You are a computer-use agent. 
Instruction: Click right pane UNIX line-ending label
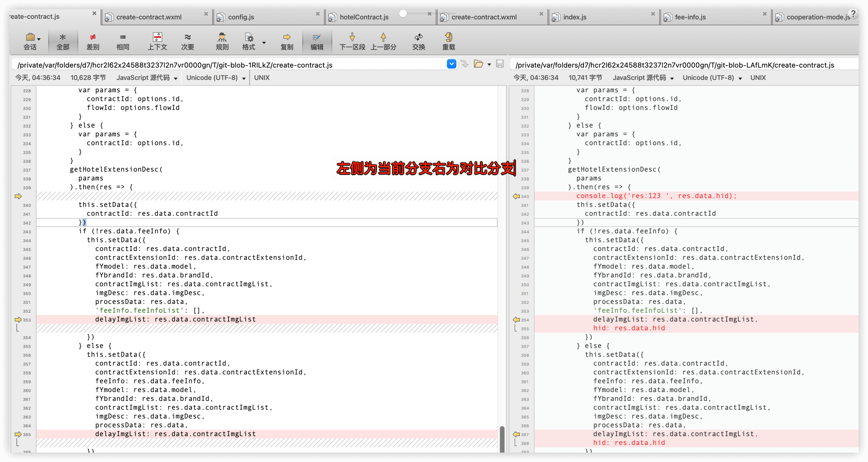coord(758,78)
